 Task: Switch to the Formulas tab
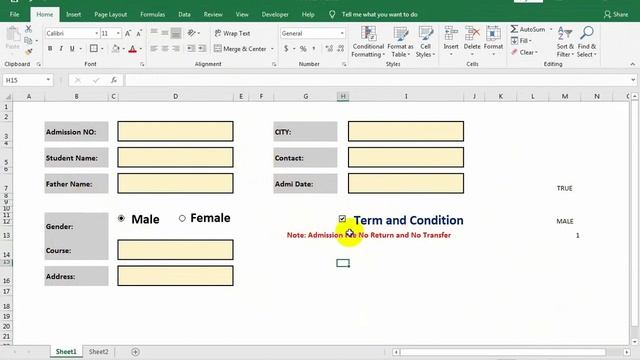tap(153, 14)
